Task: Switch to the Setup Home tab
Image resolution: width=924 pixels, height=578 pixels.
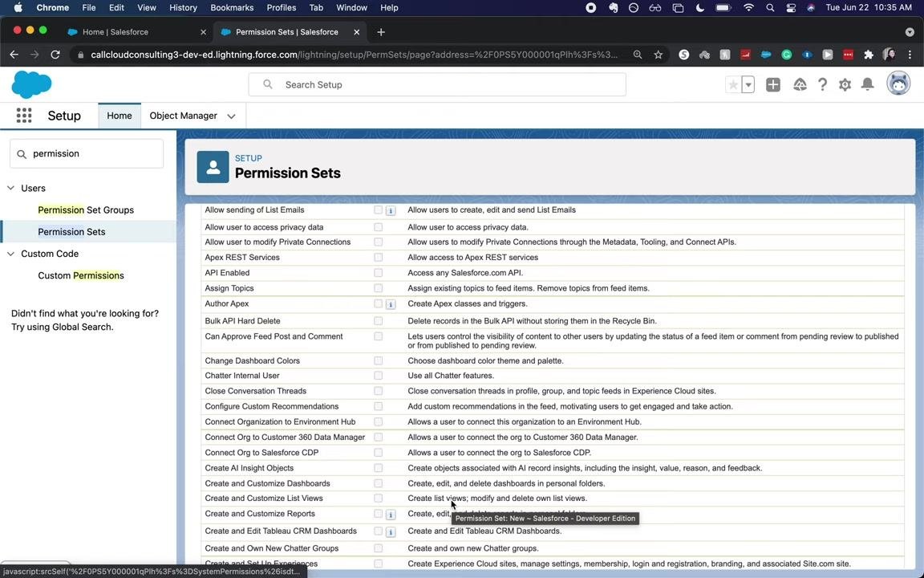Action: click(x=120, y=116)
